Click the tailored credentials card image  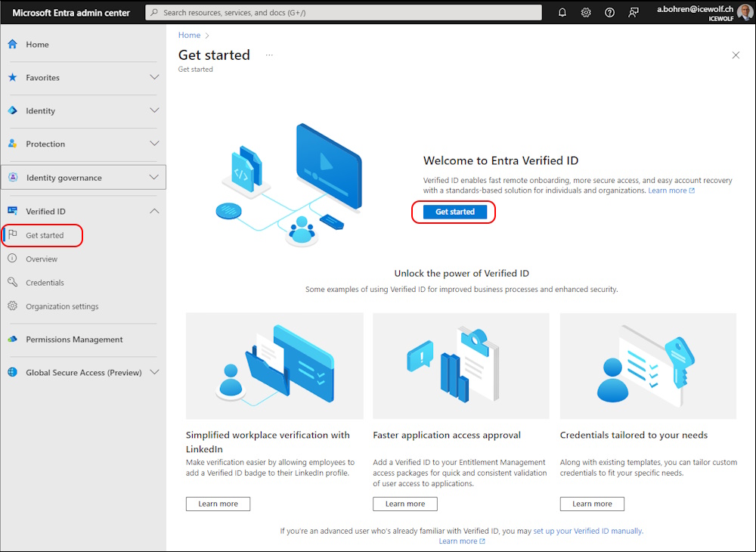(x=648, y=366)
